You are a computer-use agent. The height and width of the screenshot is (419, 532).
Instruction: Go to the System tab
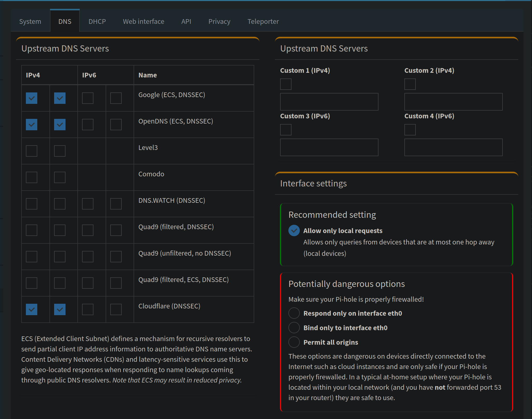(30, 21)
